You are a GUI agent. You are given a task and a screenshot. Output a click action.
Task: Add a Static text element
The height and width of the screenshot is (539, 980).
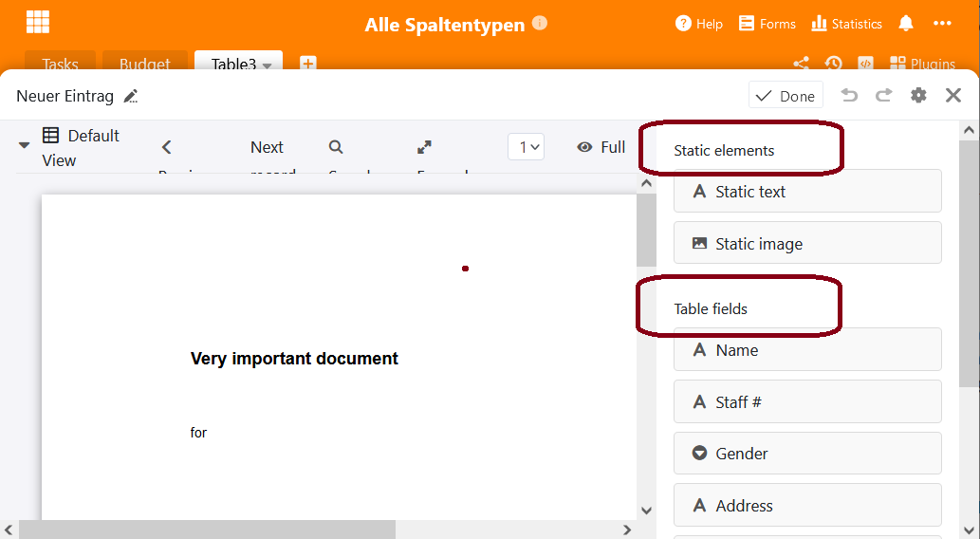(806, 191)
